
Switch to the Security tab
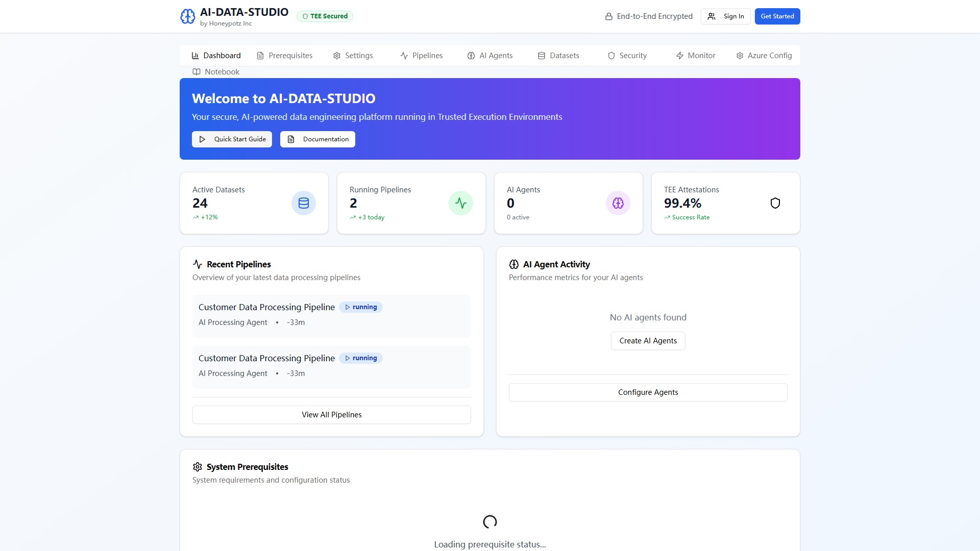click(x=627, y=56)
